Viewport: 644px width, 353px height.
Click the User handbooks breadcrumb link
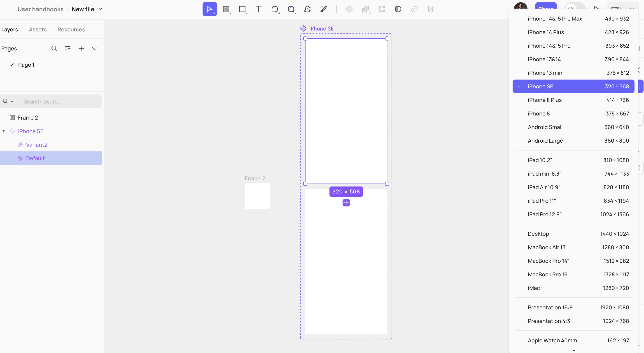[x=40, y=9]
